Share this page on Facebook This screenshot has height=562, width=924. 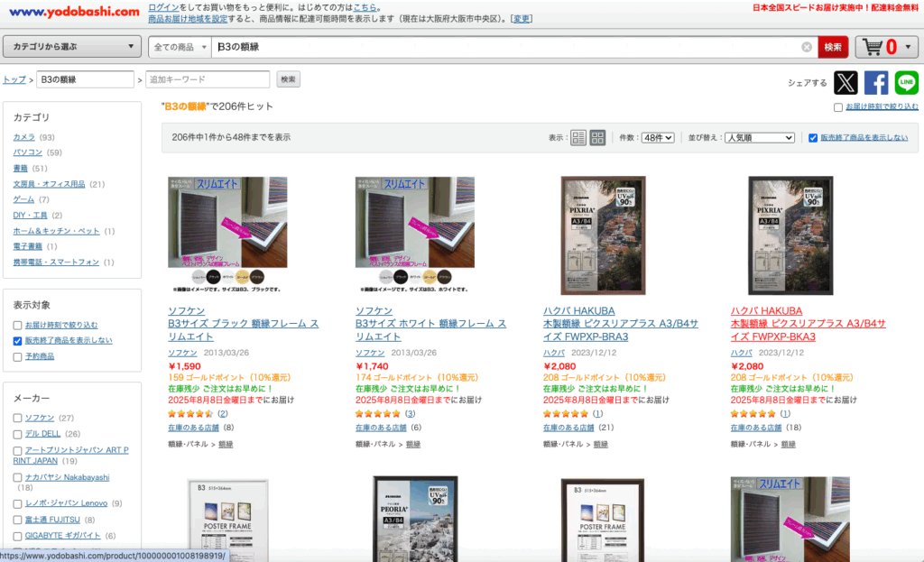pos(876,83)
